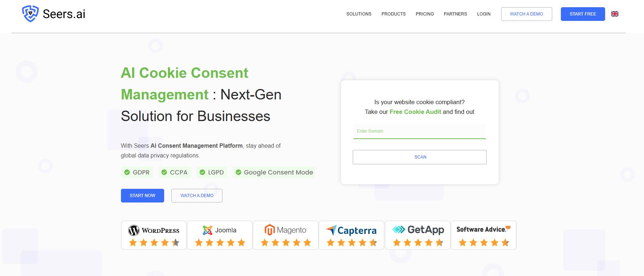Viewport: 644px width, 276px height.
Task: Click the Enter Domain input field
Action: coord(419,131)
